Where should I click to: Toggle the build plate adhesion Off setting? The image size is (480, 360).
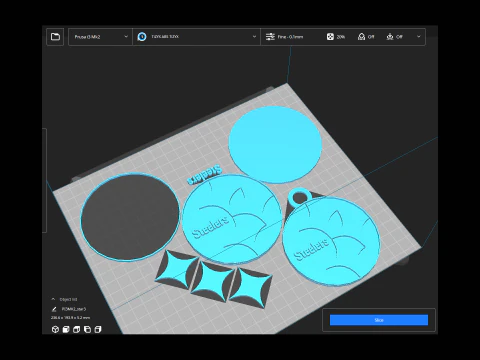click(x=395, y=37)
